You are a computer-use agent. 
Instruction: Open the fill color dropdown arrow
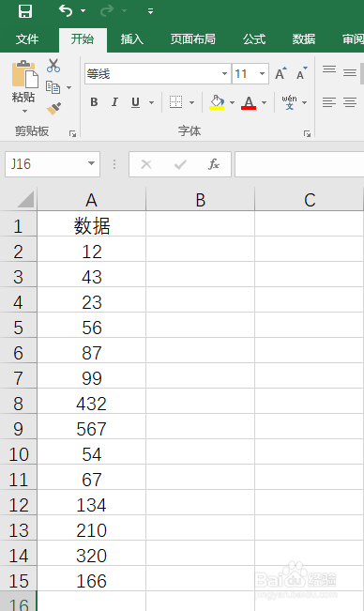(232, 102)
